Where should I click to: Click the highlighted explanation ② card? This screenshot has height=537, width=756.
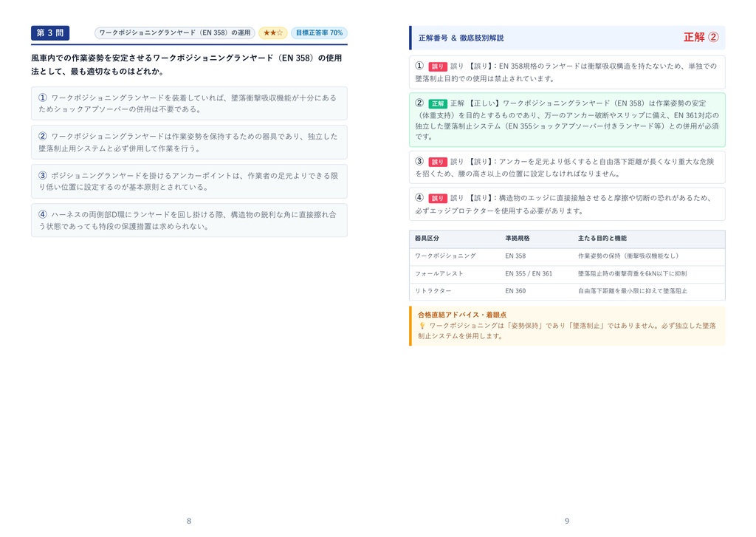coord(567,120)
